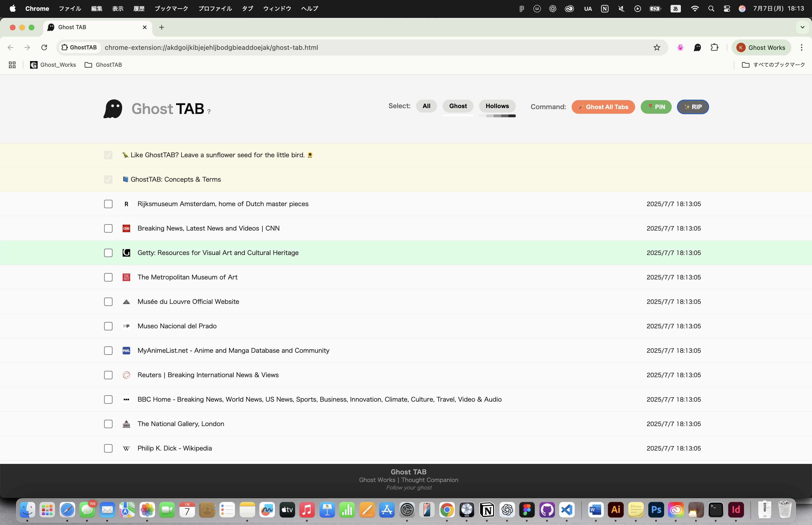Check the Philip K. Dick Wikipedia checkbox

[108, 448]
